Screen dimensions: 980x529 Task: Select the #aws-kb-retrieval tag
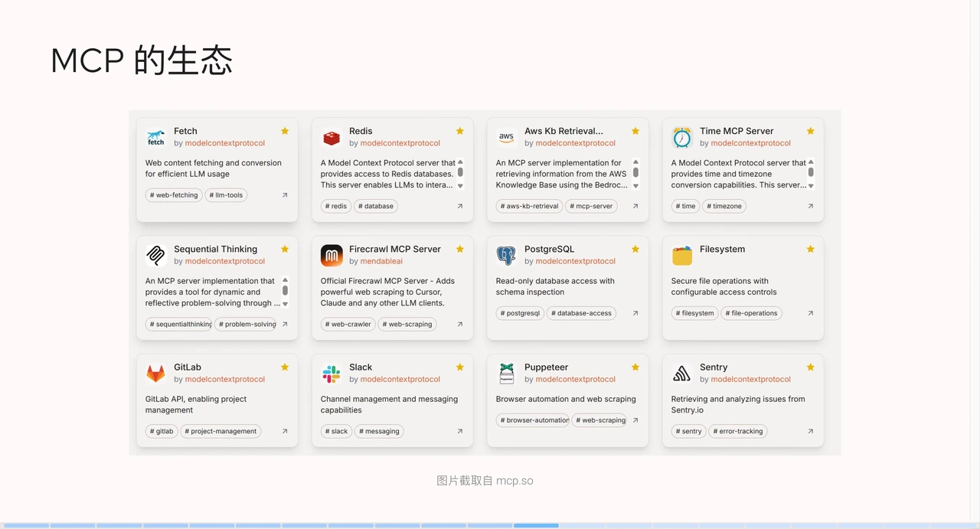(530, 206)
